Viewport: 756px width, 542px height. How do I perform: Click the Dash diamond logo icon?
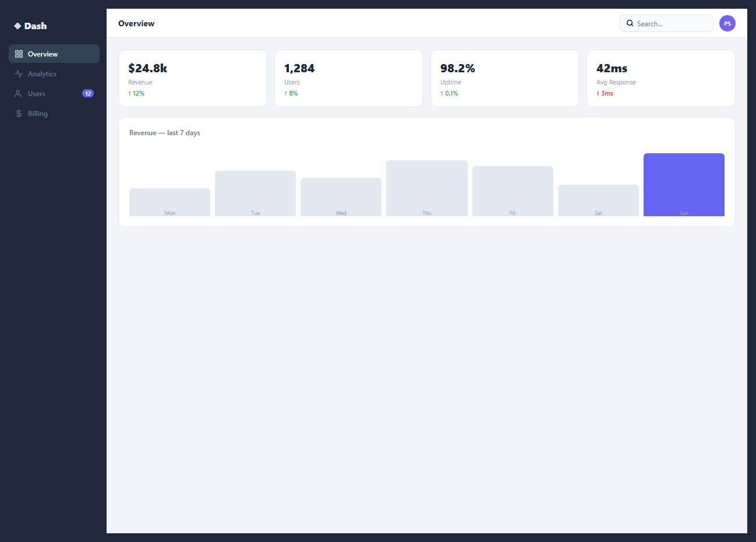17,26
